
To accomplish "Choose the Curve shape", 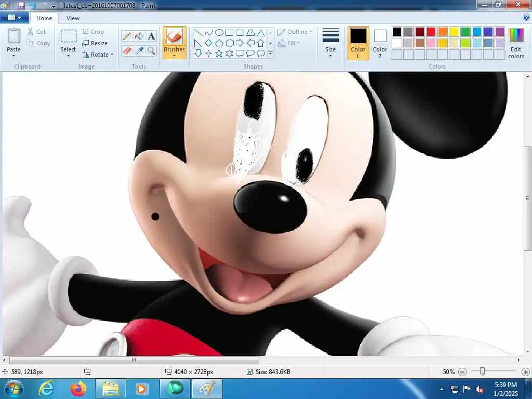I will [209, 33].
